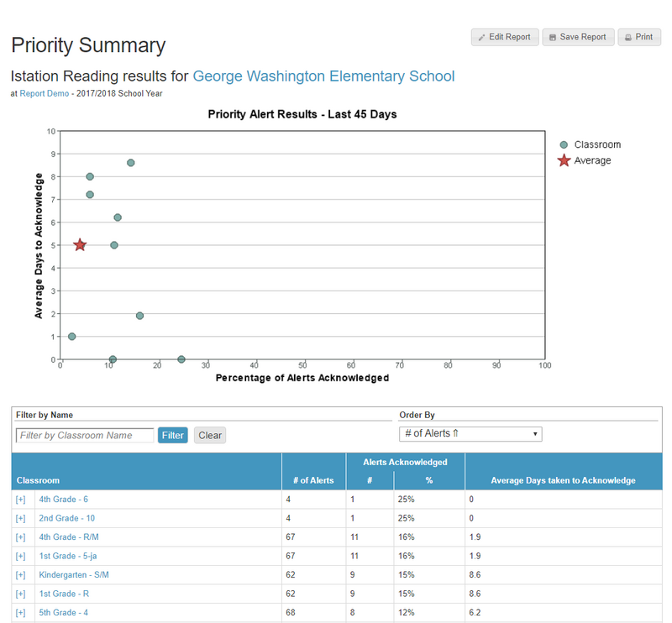Click the classroom point at 6.2 days
This screenshot has height=623, width=672.
pos(118,217)
